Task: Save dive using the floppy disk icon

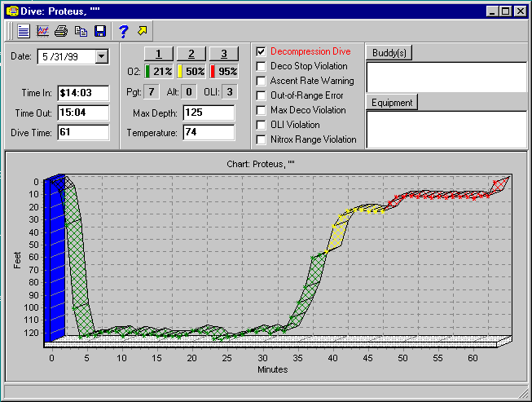Action: coord(100,31)
